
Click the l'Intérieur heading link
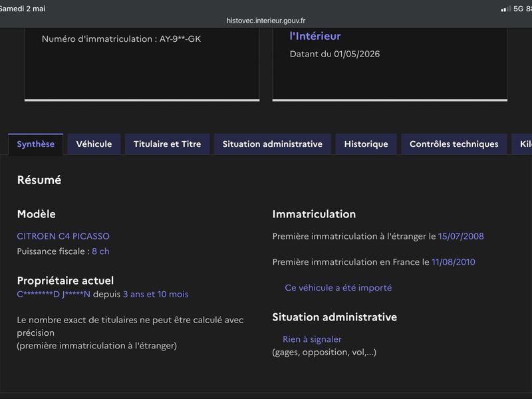coord(315,37)
